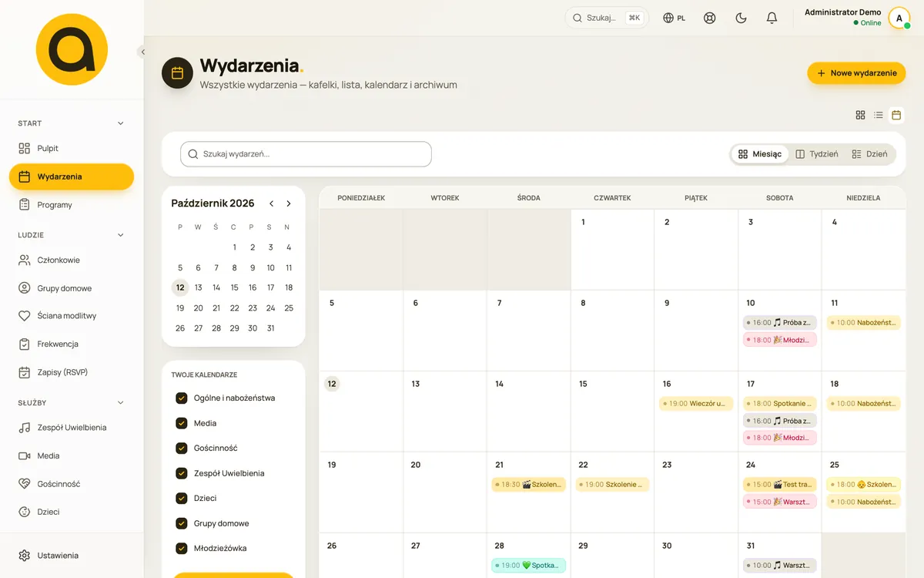The height and width of the screenshot is (578, 924).
Task: Select the Miesiąc view tab
Action: [760, 154]
